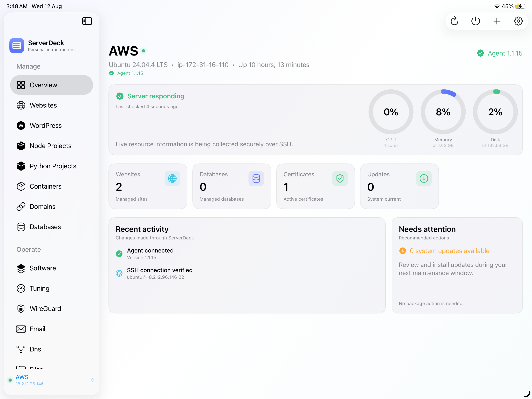Screen dimensions: 532x399
Task: Click the battery indicator icon
Action: pos(521,6)
